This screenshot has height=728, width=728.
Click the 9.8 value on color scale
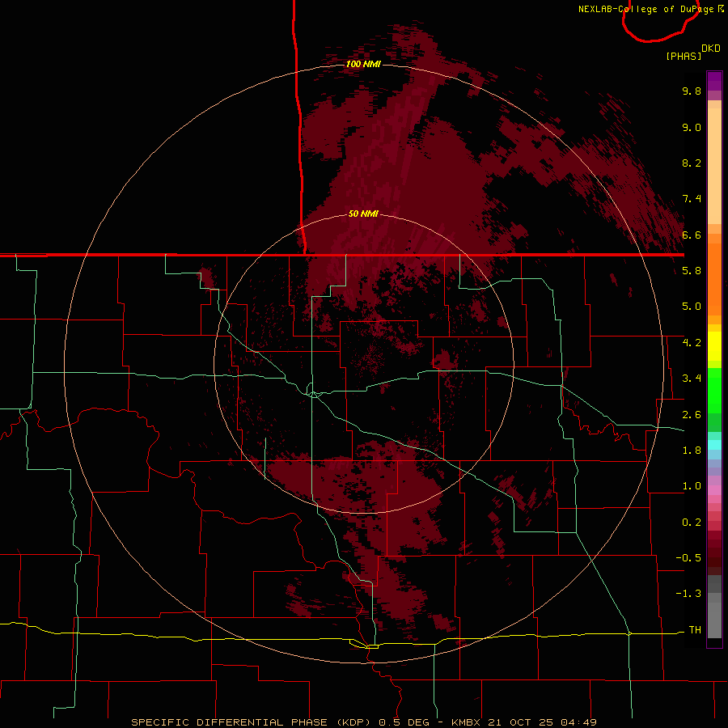(x=692, y=91)
